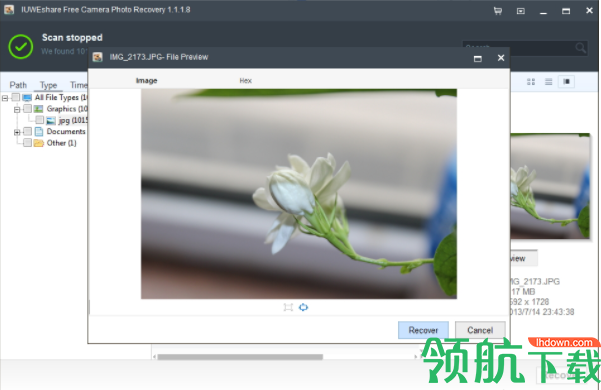The height and width of the screenshot is (390, 601).
Task: Click the Preview button in main window
Action: [x=524, y=259]
